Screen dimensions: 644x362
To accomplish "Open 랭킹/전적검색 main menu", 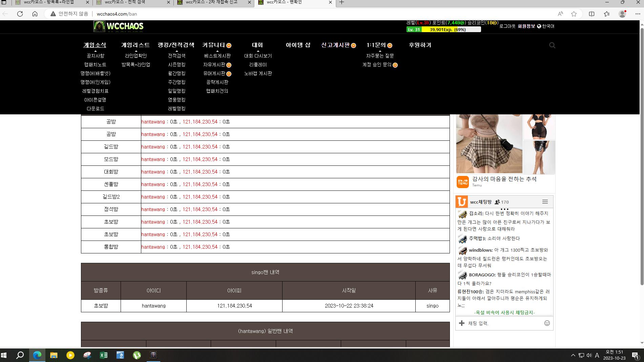I will click(x=176, y=45).
